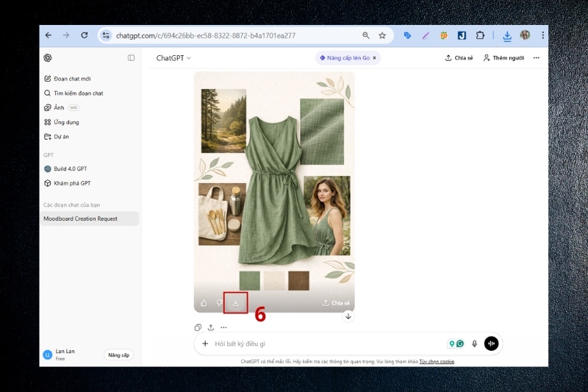Click the thumbs down icon on image
588x392 pixels.
point(219,303)
